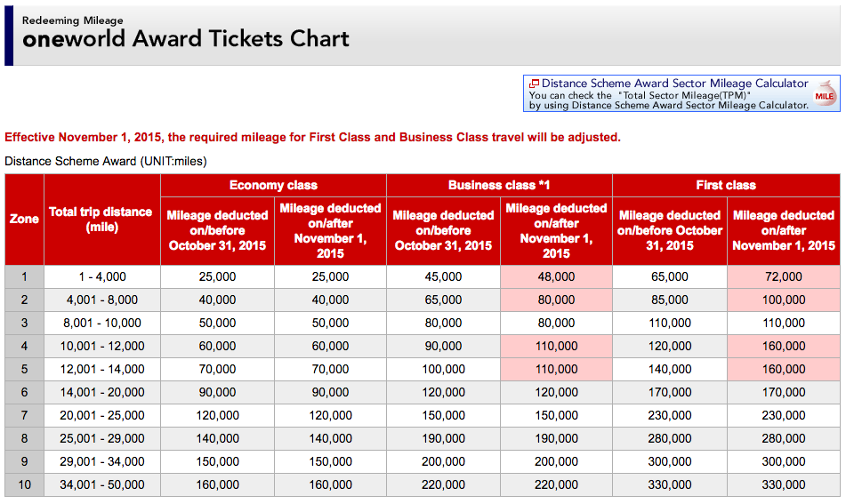Click the '140,000' first class cell in zone 5

click(x=670, y=370)
